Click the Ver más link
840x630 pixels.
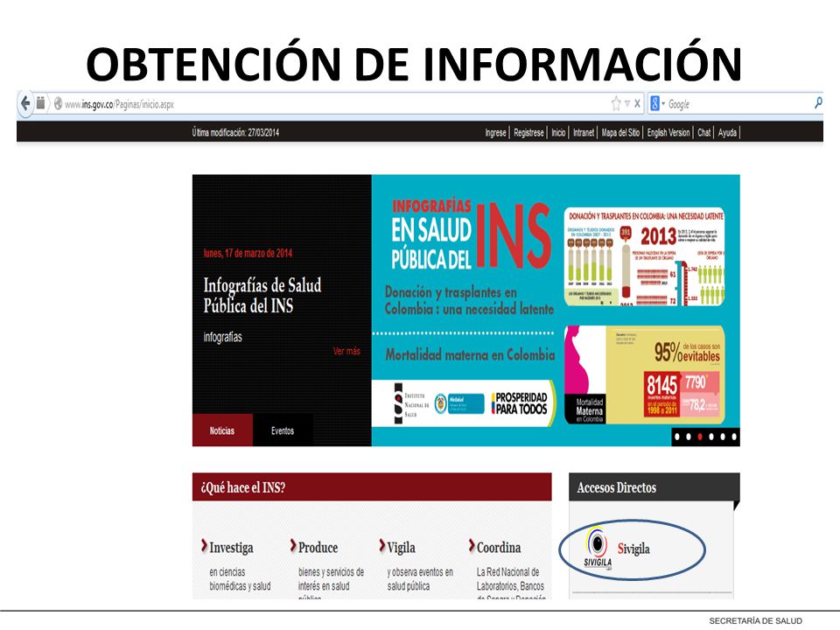pyautogui.click(x=346, y=352)
